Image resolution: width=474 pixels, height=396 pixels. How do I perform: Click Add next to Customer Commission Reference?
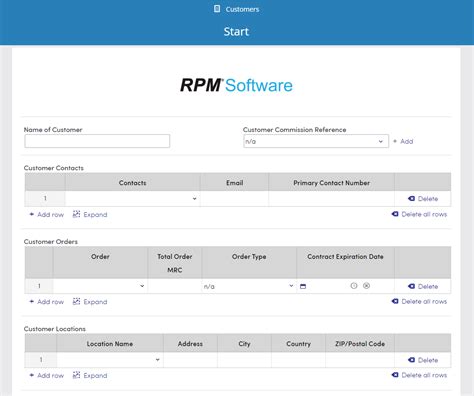point(403,141)
